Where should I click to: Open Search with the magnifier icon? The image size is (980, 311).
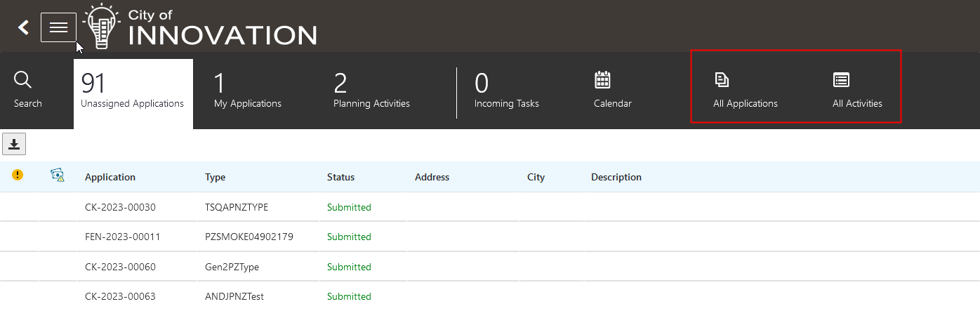click(x=23, y=80)
